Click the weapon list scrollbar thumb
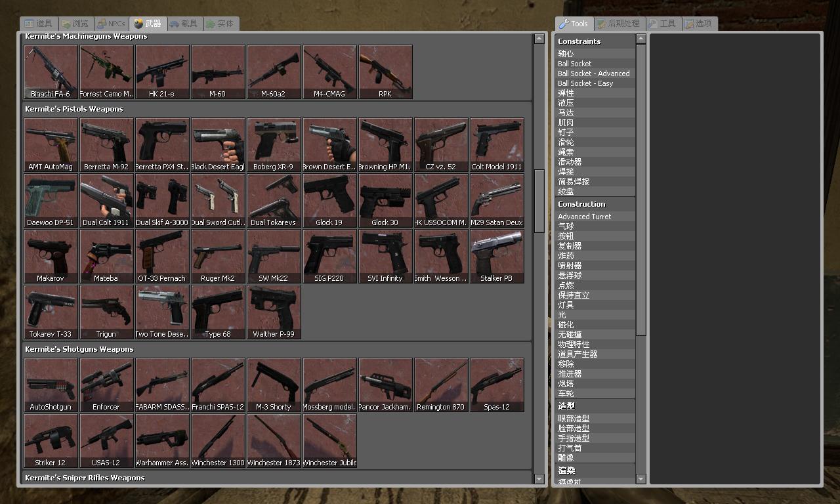The height and width of the screenshot is (504, 840). 539,201
